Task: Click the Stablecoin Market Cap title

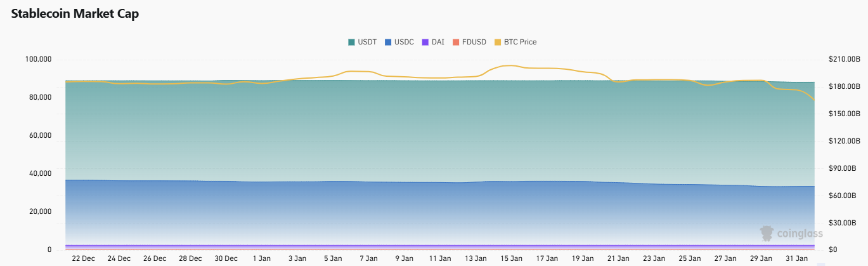Action: pyautogui.click(x=75, y=14)
